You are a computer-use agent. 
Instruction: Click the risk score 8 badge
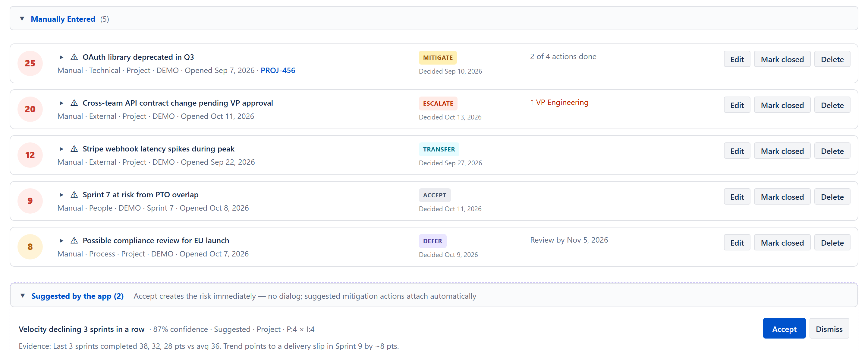pos(30,247)
